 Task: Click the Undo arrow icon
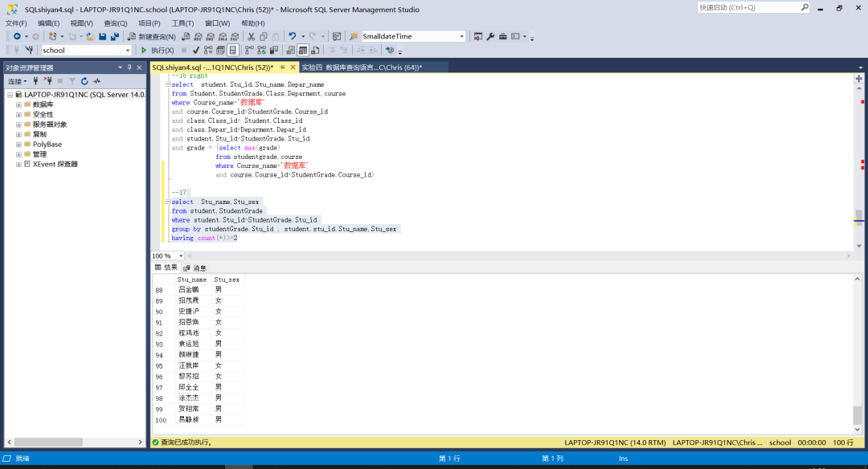pos(293,37)
